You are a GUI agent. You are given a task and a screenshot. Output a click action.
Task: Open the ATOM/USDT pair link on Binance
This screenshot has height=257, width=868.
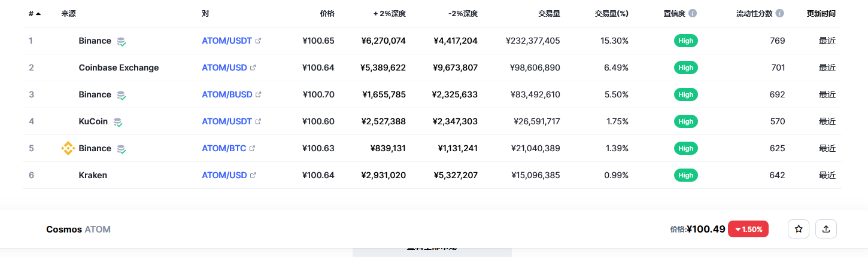227,41
